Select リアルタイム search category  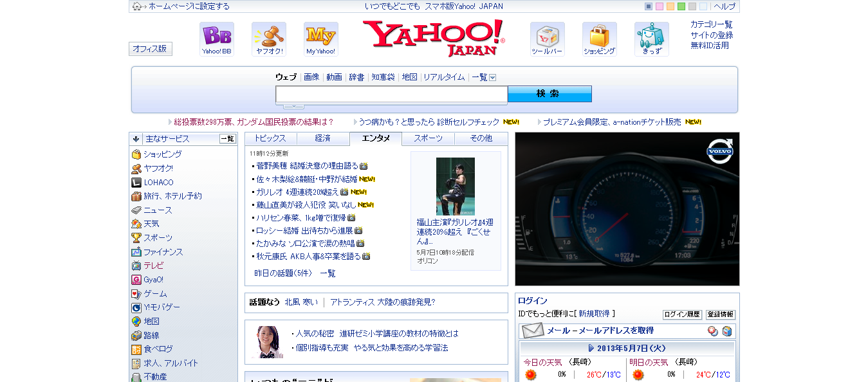point(444,77)
